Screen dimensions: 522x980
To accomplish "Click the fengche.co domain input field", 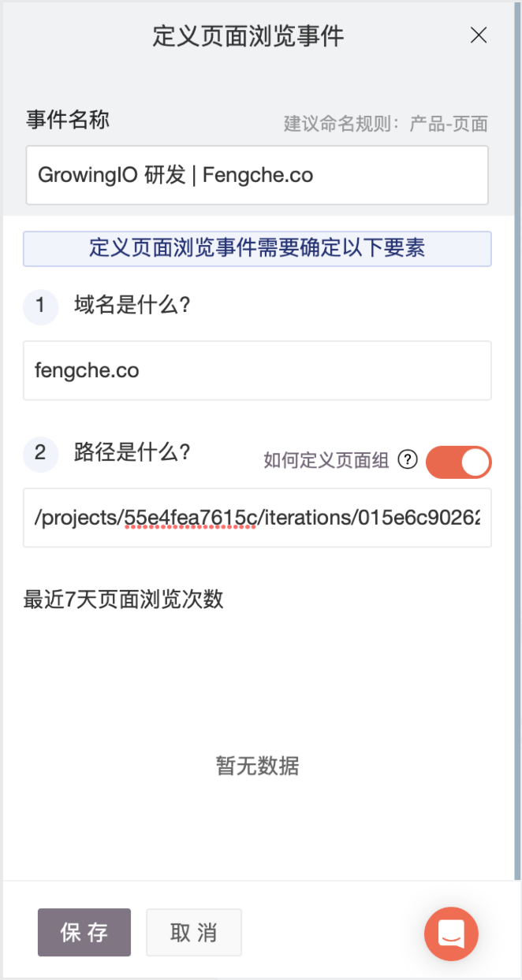I will tap(257, 370).
